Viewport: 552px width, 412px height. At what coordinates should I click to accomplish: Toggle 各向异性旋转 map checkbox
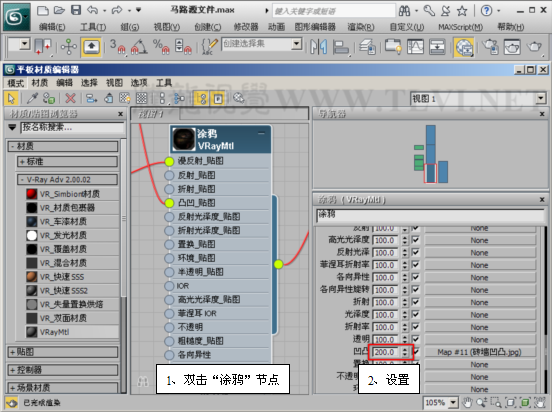[416, 289]
